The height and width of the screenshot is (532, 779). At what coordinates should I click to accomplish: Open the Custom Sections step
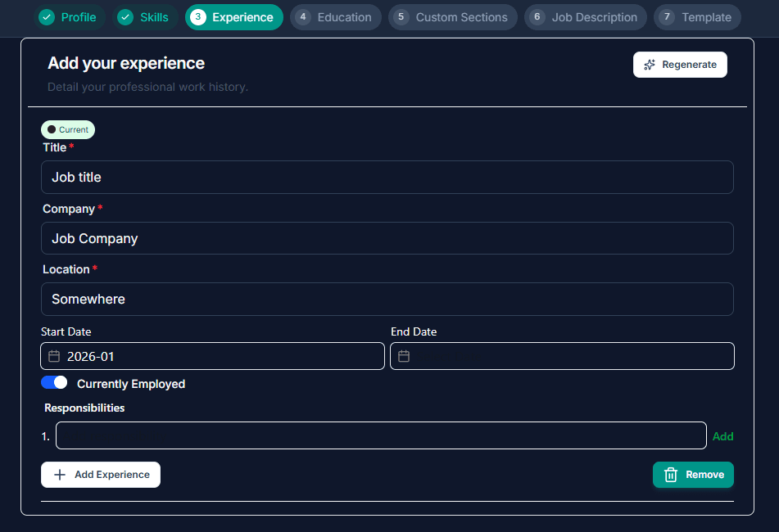[x=453, y=17]
